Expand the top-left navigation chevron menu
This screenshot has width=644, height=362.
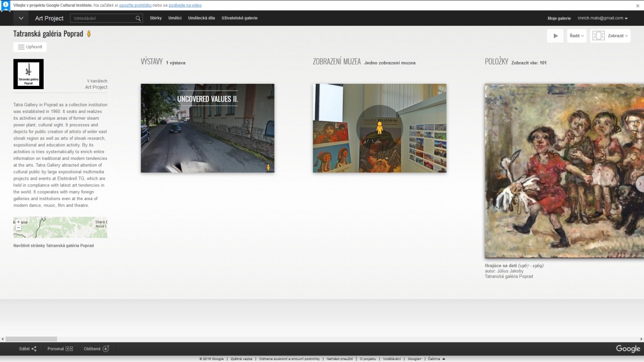pyautogui.click(x=21, y=18)
